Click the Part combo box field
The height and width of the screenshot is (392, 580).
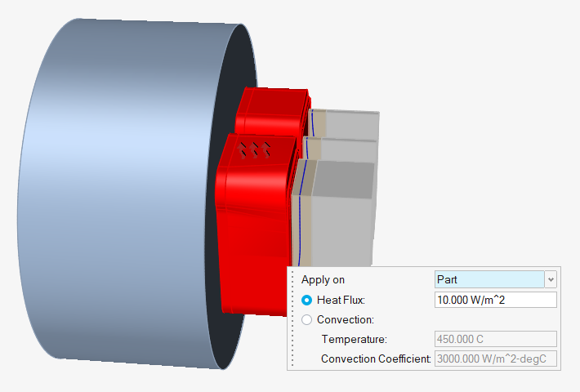point(489,279)
